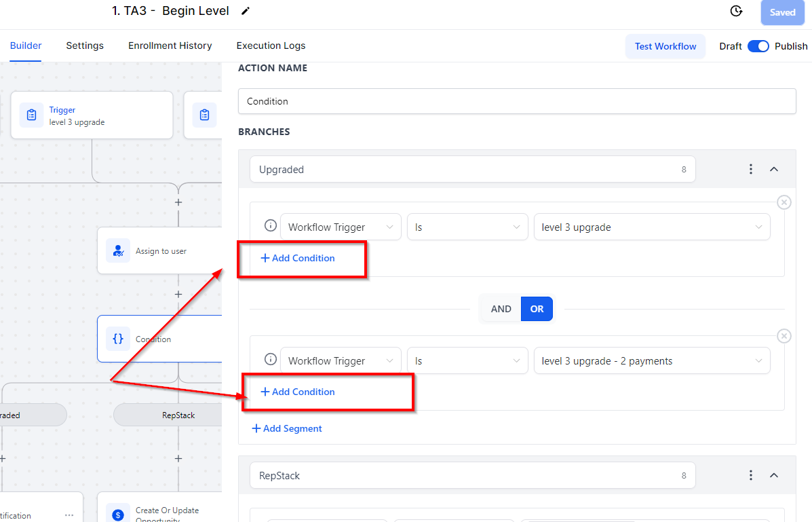This screenshot has width=812, height=522.
Task: Toggle the Draft/Publish switch
Action: (758, 46)
